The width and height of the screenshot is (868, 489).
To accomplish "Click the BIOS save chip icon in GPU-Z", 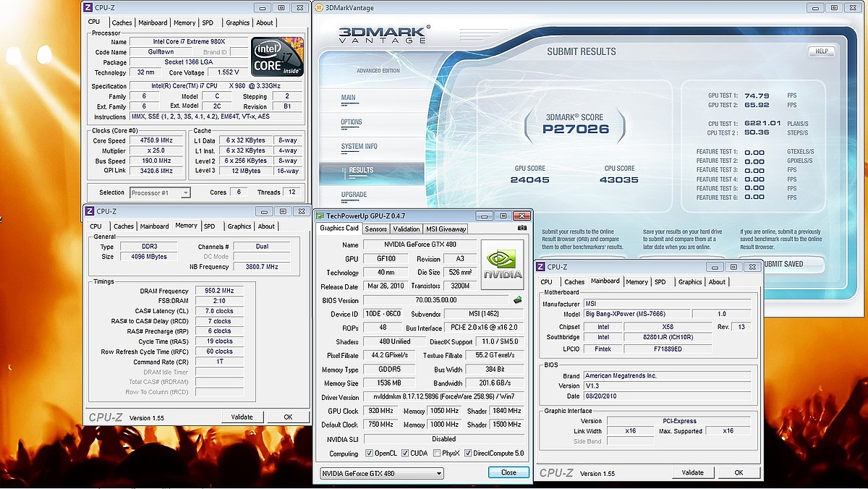I will tap(518, 300).
